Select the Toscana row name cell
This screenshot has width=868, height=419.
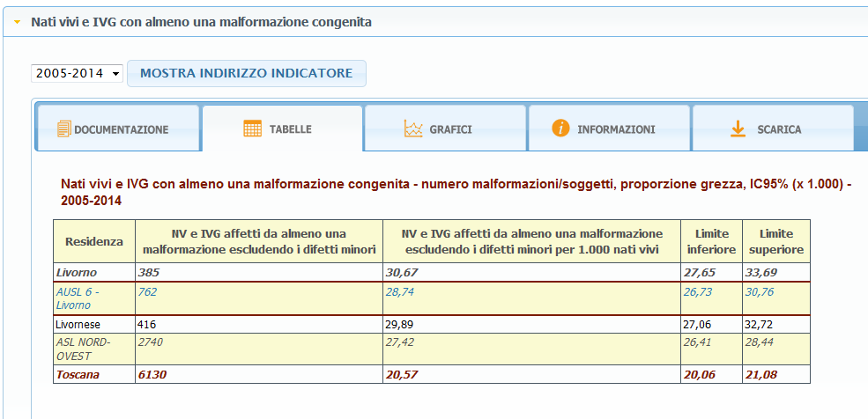(78, 375)
